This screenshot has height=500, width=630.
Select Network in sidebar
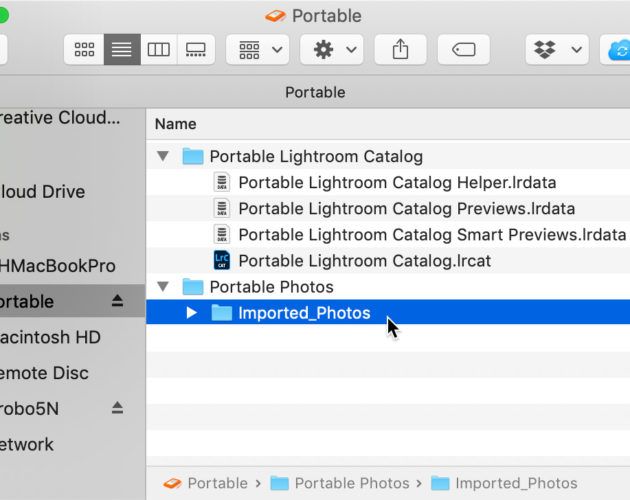27,445
